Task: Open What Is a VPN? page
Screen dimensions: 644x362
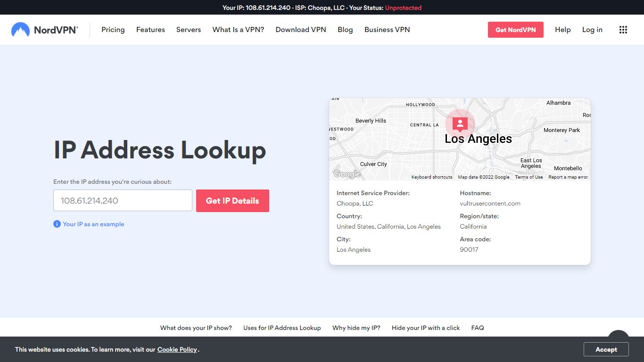Action: click(x=238, y=30)
